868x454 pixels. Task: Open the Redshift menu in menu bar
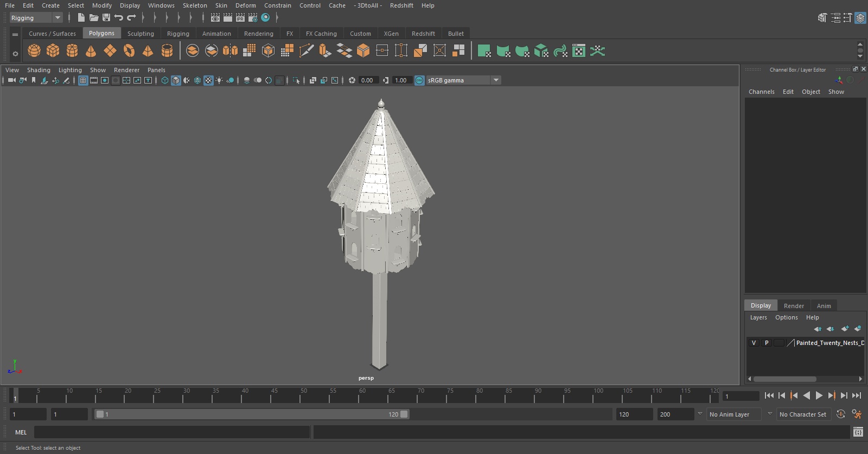click(x=401, y=5)
